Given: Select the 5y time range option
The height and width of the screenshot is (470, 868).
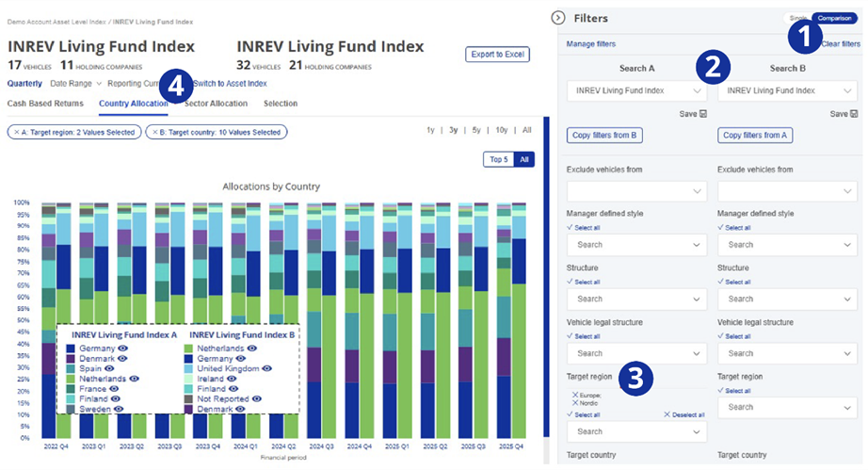Looking at the screenshot, I should coord(478,130).
